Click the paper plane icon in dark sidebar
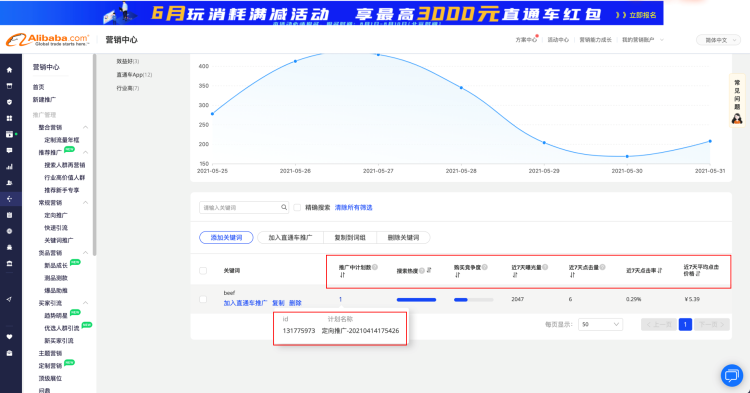The image size is (750, 393). 9,299
